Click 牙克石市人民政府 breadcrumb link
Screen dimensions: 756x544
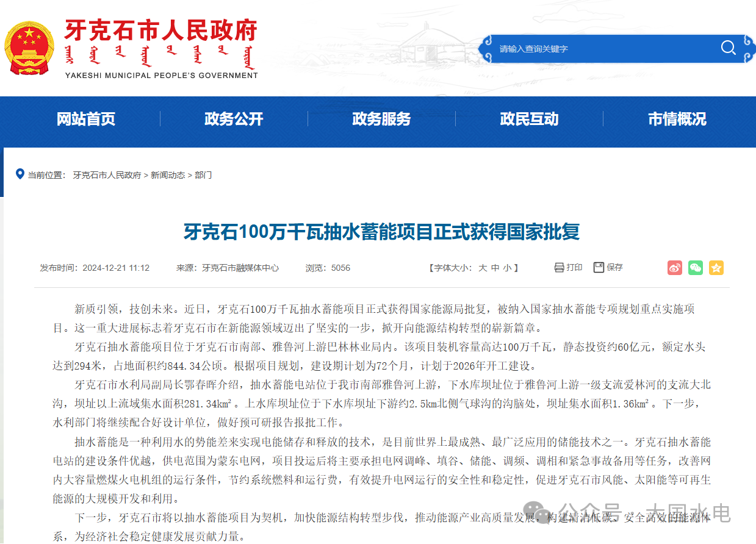pyautogui.click(x=107, y=175)
